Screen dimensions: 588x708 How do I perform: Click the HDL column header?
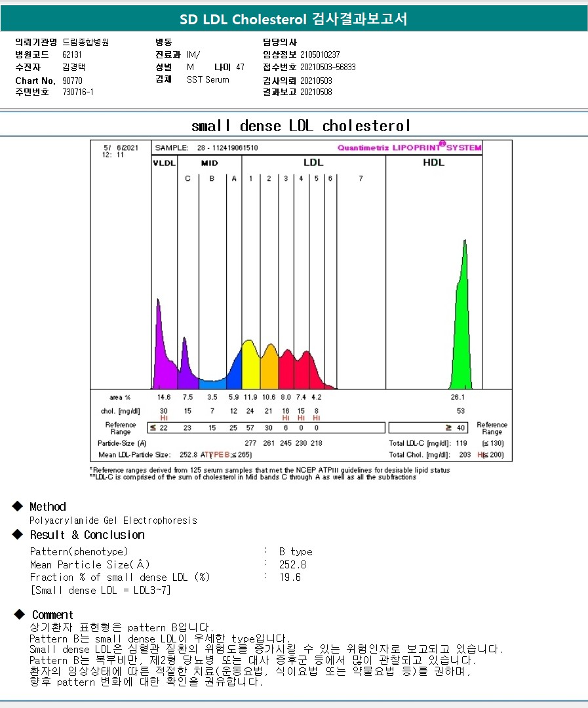[x=433, y=163]
